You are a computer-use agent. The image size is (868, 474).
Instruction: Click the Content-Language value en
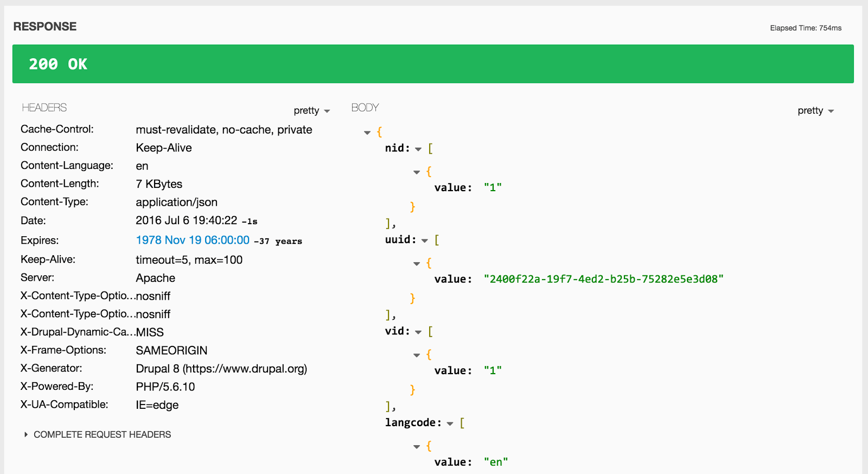tap(142, 166)
